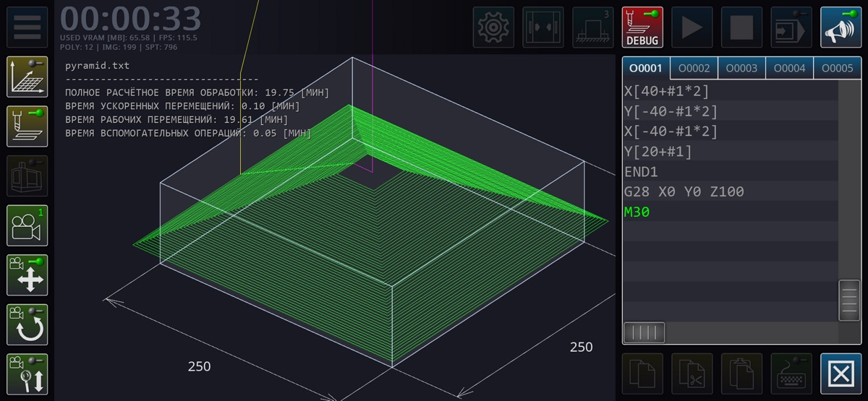The image size is (868, 401).
Task: Activate the camera zoom mode
Action: 27,374
